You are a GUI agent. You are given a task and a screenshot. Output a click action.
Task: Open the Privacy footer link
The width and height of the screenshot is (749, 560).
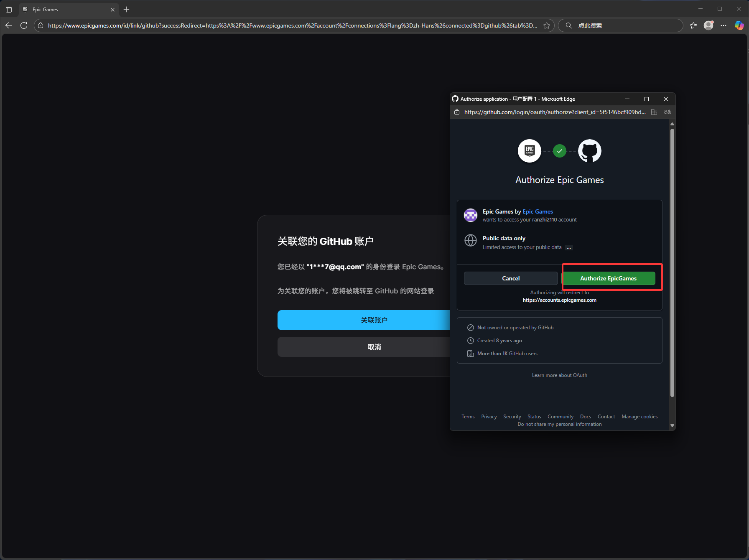click(489, 417)
